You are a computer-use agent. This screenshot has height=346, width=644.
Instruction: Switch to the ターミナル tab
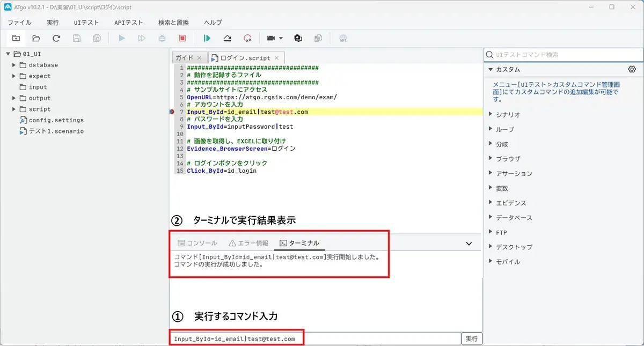pos(299,243)
